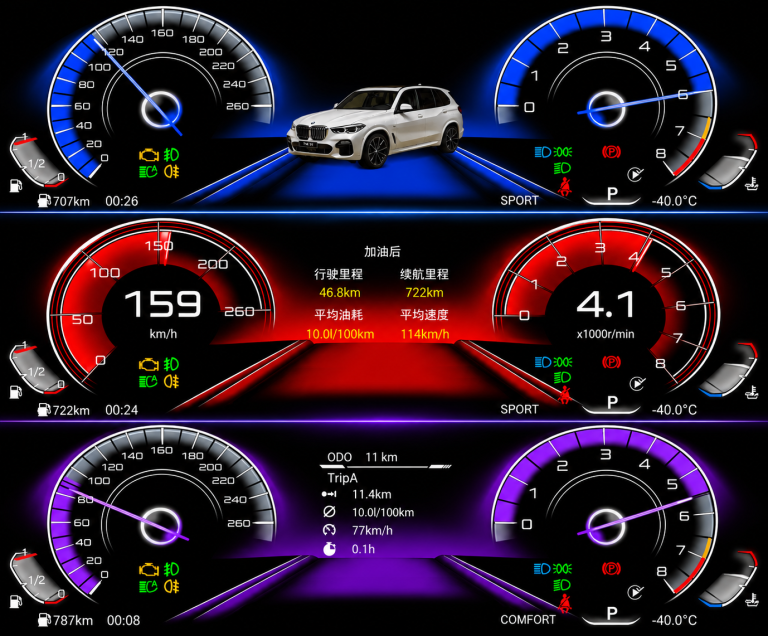Click blue high beam indicator in blue cluster
Viewport: 768px width, 636px height.
point(543,152)
